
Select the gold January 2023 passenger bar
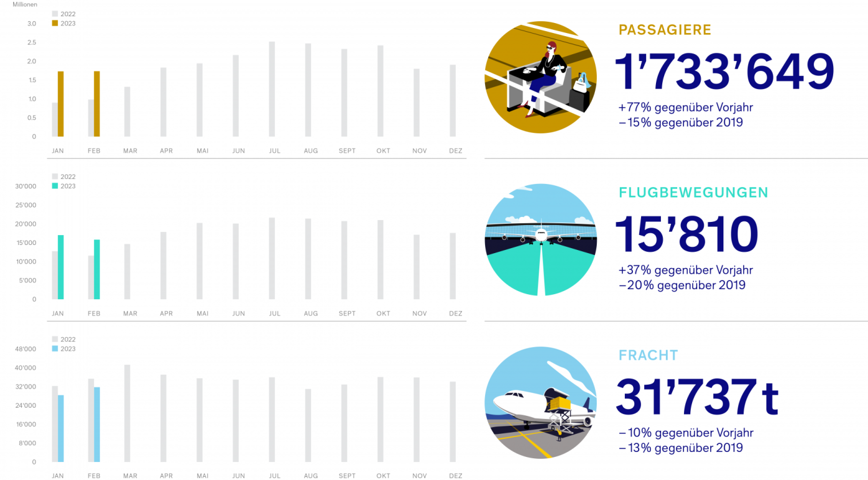click(60, 104)
